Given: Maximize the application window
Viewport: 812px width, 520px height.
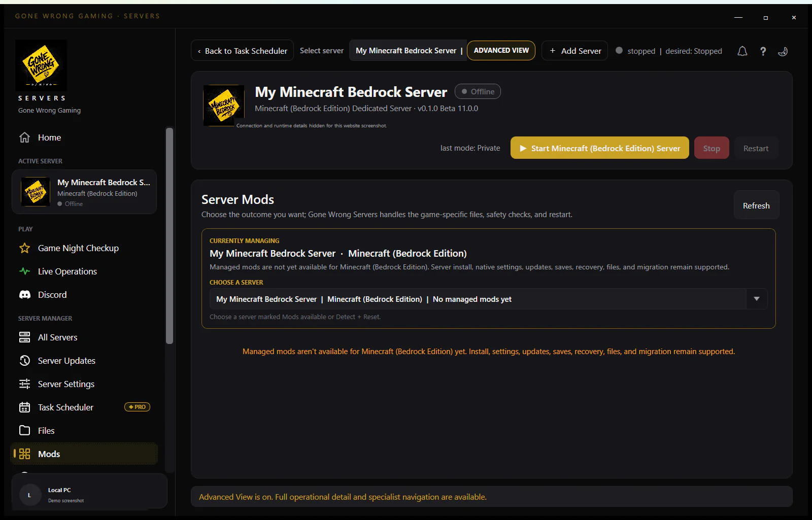Looking at the screenshot, I should 766,17.
